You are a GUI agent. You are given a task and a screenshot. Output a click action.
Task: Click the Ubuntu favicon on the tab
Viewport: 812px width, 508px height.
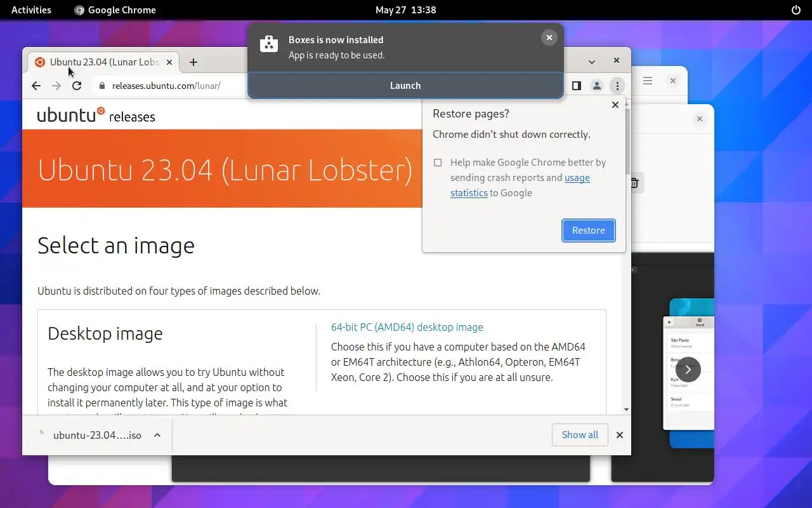point(40,62)
